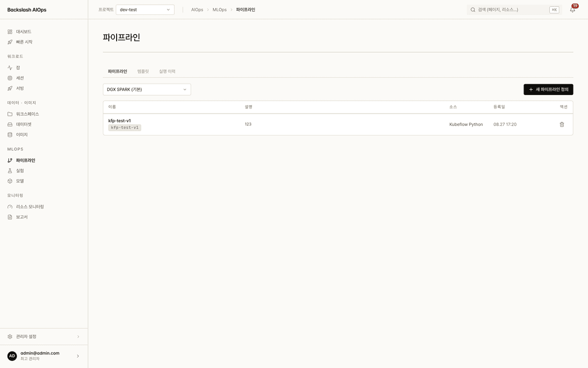Click the 세션 session icon
This screenshot has width=588, height=368.
[x=10, y=78]
